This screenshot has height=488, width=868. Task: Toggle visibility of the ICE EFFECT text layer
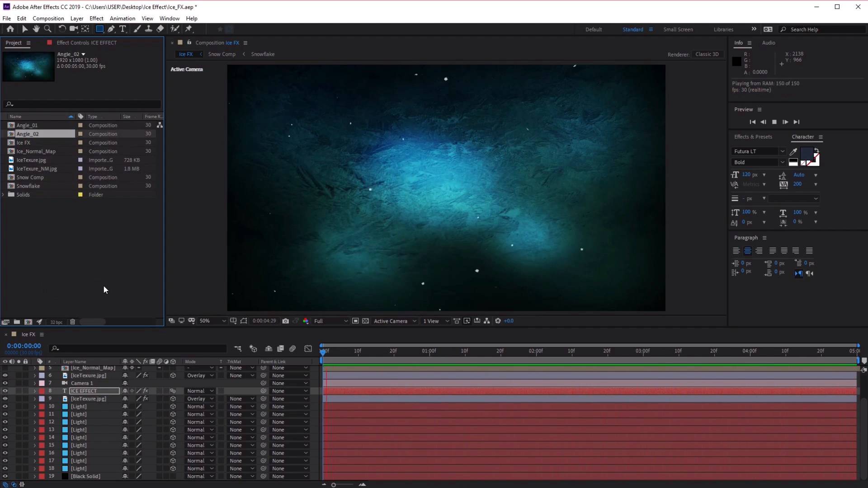5,390
